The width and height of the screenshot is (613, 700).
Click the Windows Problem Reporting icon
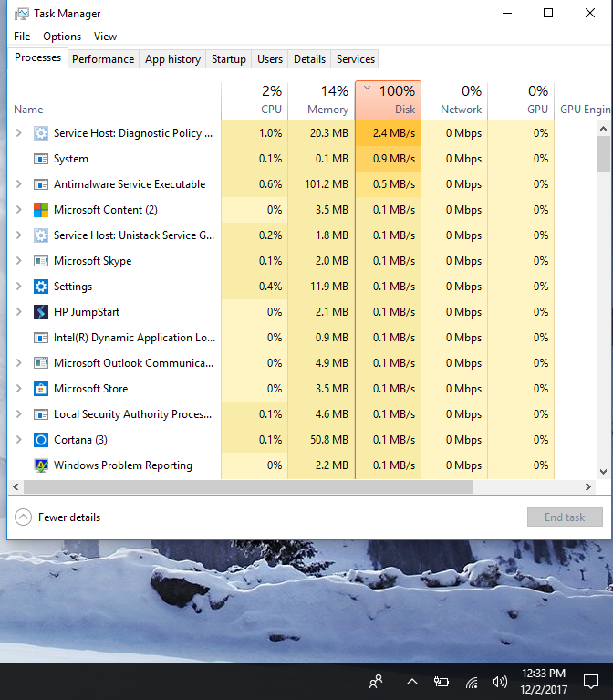pos(41,465)
